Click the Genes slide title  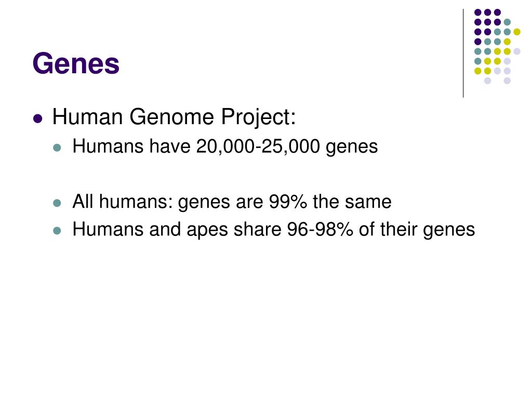(76, 63)
